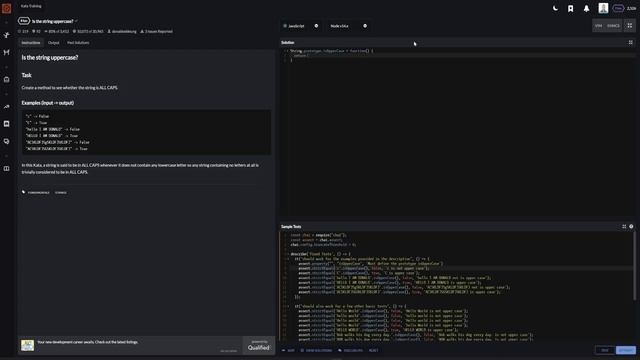Click VIEW SOLUTIONS
This screenshot has width=640, height=360.
[x=316, y=350]
